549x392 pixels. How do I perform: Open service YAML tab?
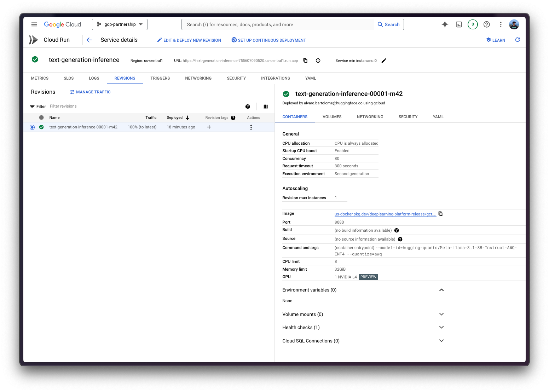click(311, 78)
